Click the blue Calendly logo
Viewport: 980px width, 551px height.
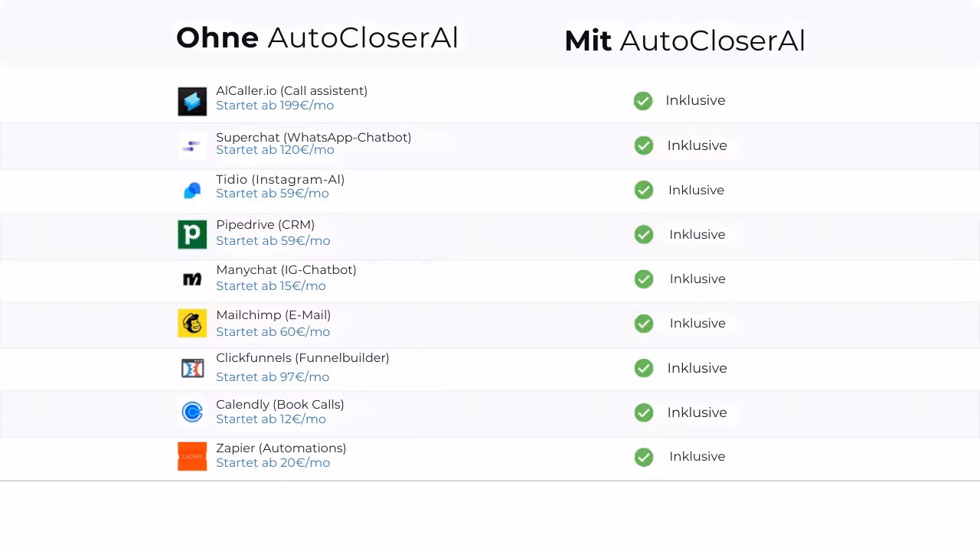point(192,412)
